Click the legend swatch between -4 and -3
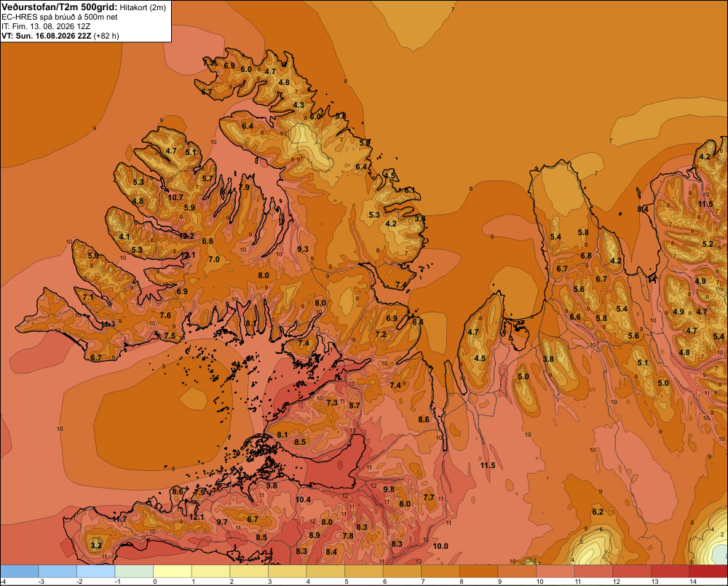This screenshot has width=728, height=586. coord(20,571)
